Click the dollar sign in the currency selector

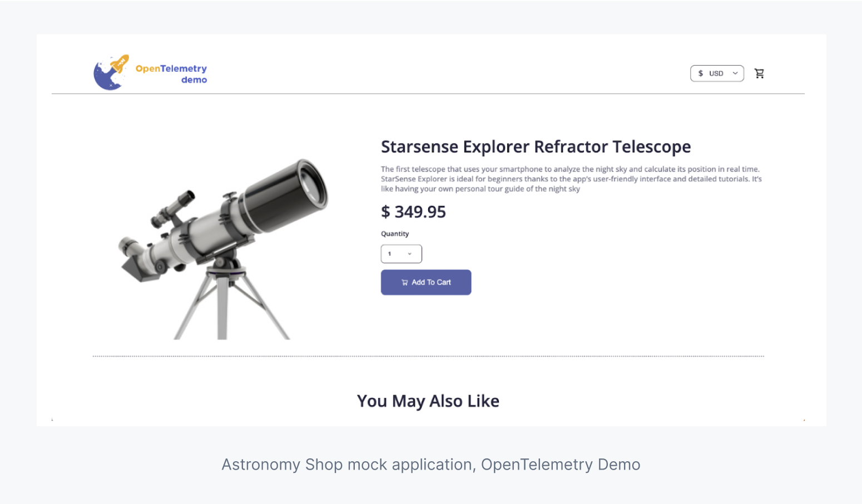pyautogui.click(x=701, y=73)
